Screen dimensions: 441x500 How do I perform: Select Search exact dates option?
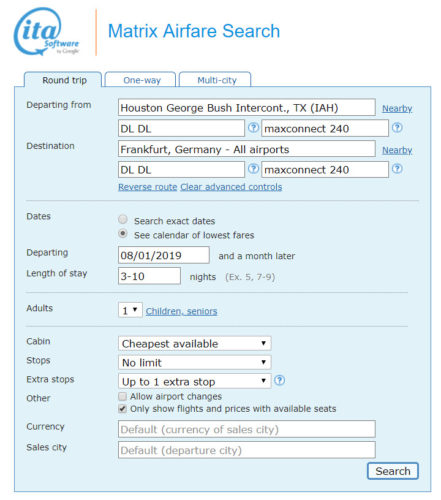click(123, 219)
